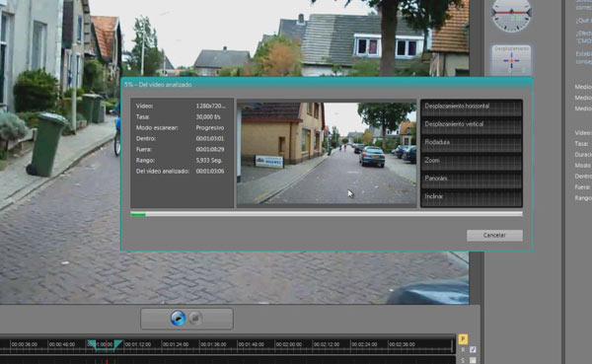Click the analysis dialog preview thumbnail
592x364 pixels.
point(327,153)
